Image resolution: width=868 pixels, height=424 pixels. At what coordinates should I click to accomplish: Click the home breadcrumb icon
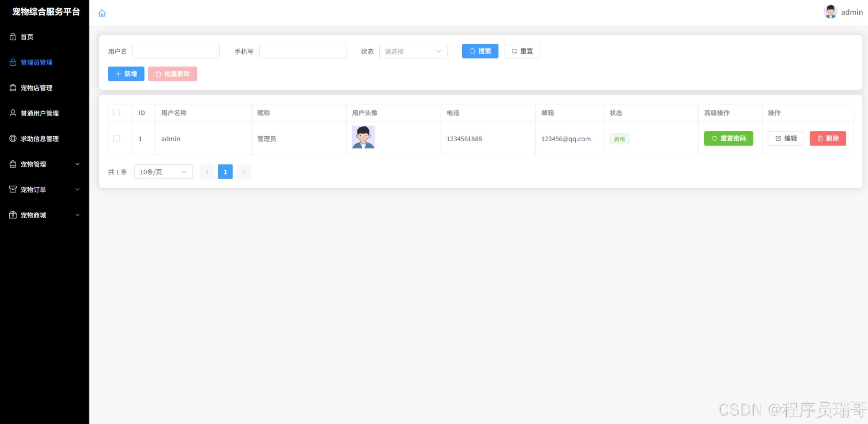[102, 13]
